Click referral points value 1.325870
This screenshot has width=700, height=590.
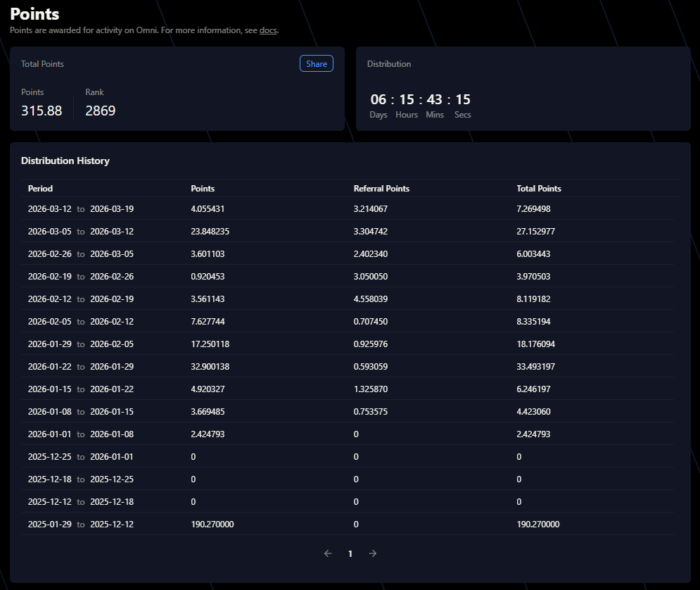(371, 389)
